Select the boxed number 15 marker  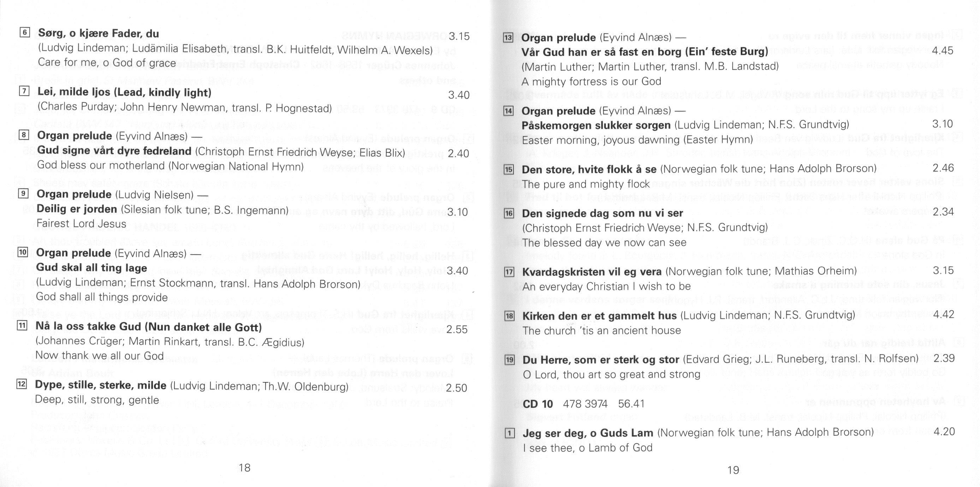pyautogui.click(x=509, y=169)
